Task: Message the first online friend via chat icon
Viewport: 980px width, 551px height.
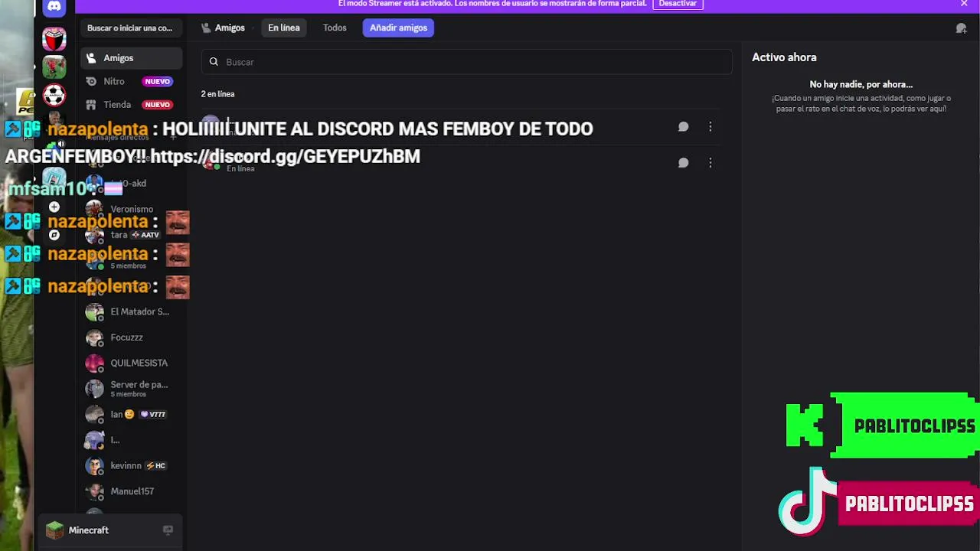Action: [x=684, y=127]
